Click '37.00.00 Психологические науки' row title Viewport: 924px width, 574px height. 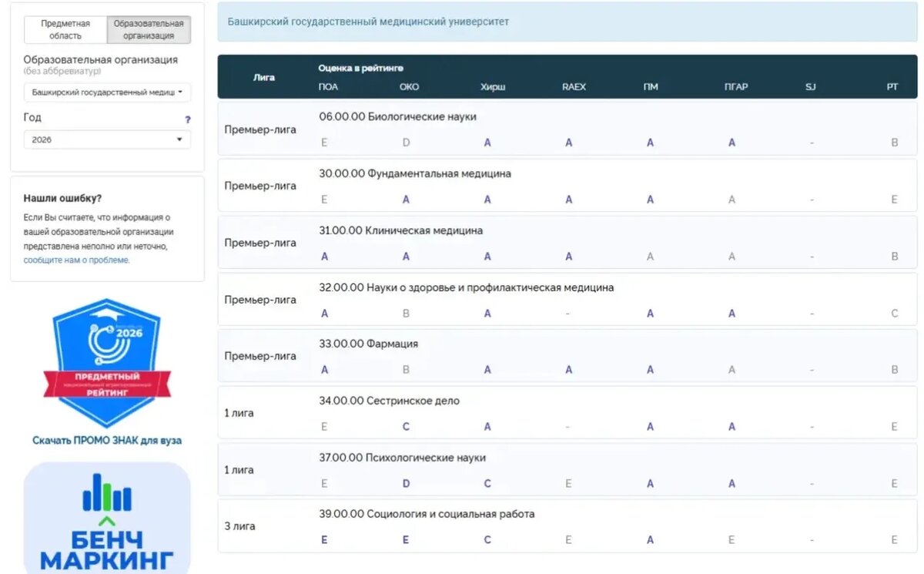402,458
